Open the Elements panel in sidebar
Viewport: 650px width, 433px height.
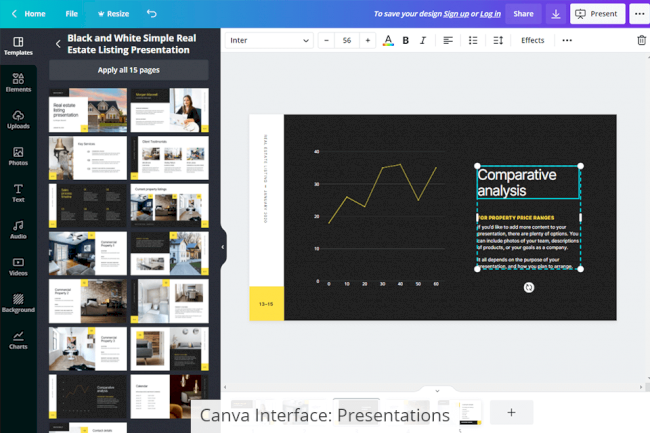[18, 82]
